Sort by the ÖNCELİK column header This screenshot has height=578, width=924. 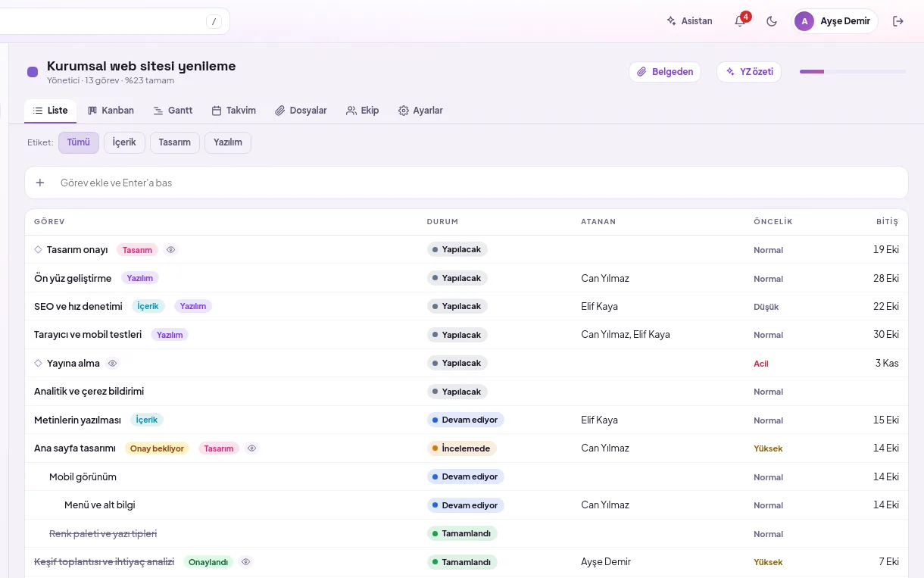773,222
